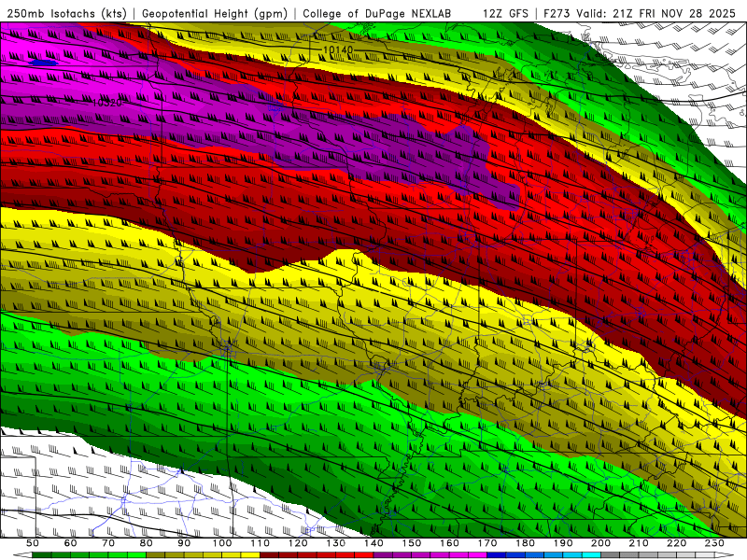Screen dimensions: 747x560
Task: Select the bright magenta swatch just before 170
Action: point(478,555)
